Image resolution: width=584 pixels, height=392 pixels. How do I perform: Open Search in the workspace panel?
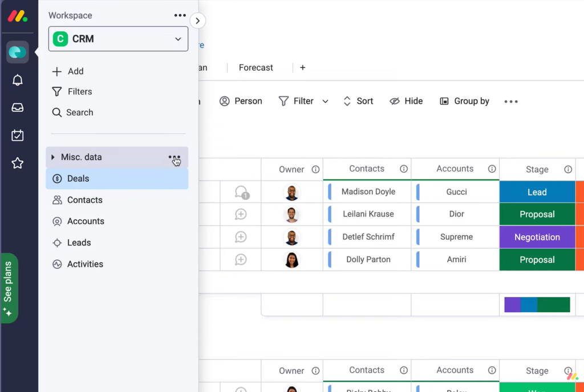point(72,112)
